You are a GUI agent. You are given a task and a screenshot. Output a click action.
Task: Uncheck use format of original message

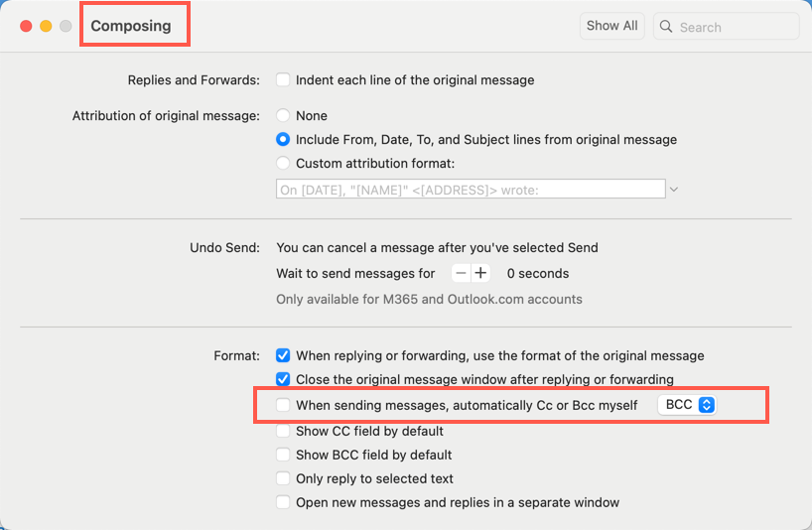click(283, 355)
